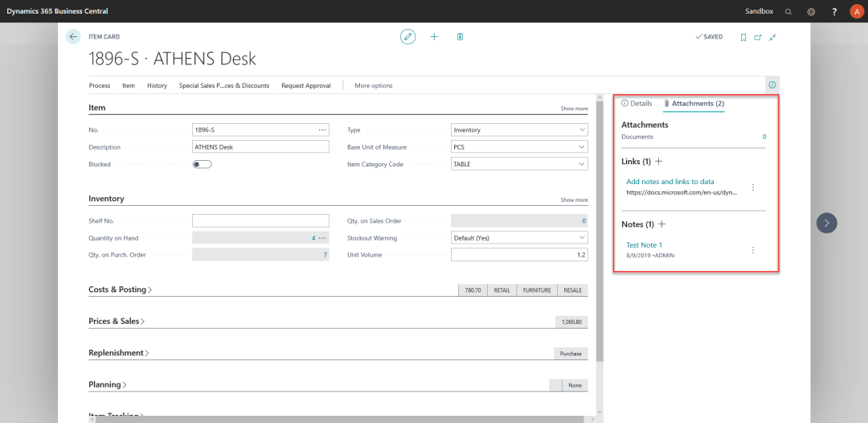Open card in new window icon
Image resolution: width=868 pixels, height=423 pixels.
pos(758,37)
